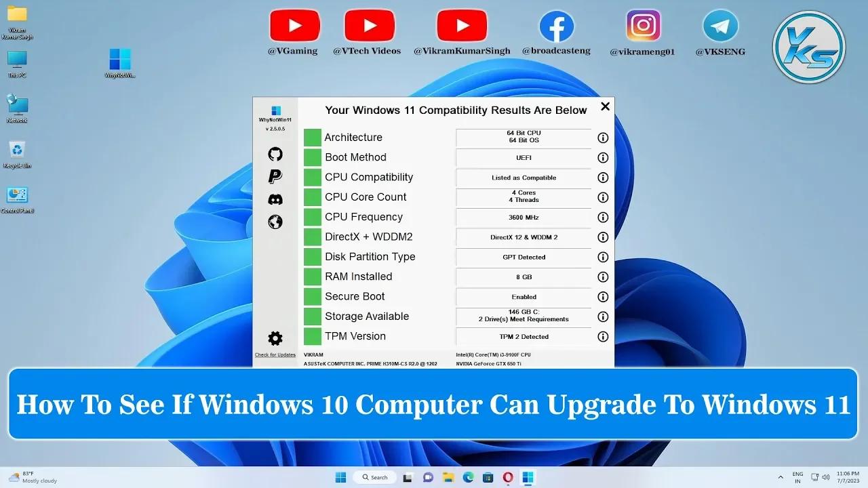Click the GPT Detected result value
Viewport: 868px width, 488px height.
coord(524,257)
